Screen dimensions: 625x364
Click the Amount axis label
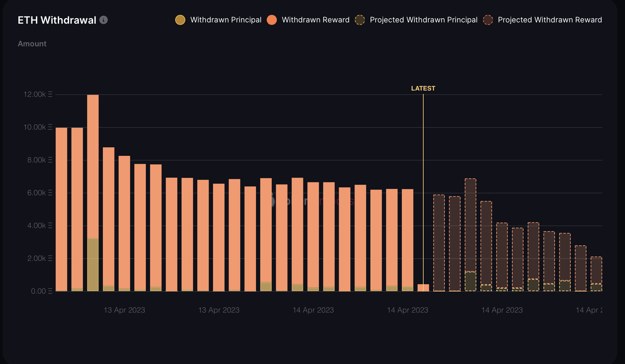click(32, 44)
